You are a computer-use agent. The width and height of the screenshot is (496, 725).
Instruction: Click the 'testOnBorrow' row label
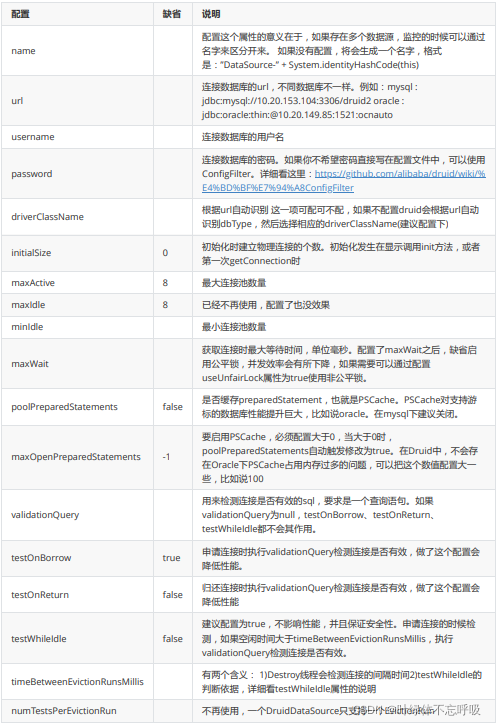click(x=41, y=558)
